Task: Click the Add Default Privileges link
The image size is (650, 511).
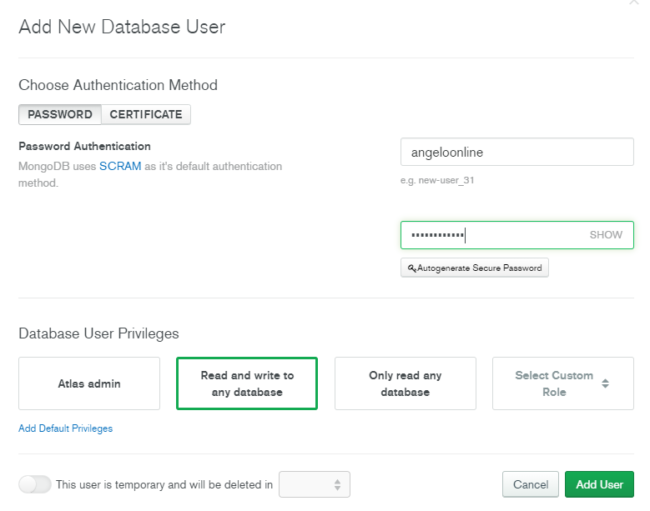Action: pyautogui.click(x=65, y=428)
